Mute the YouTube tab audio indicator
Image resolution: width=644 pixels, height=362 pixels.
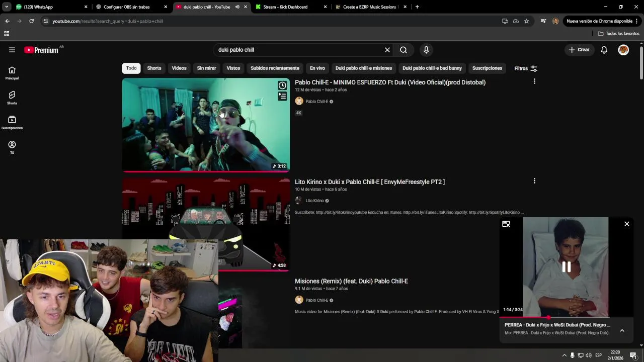237,7
